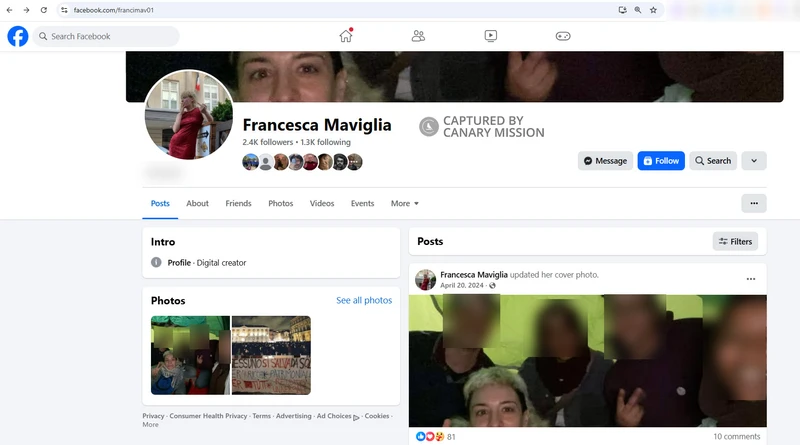Bookmark the page with the star icon
The image size is (800, 445).
(x=653, y=10)
